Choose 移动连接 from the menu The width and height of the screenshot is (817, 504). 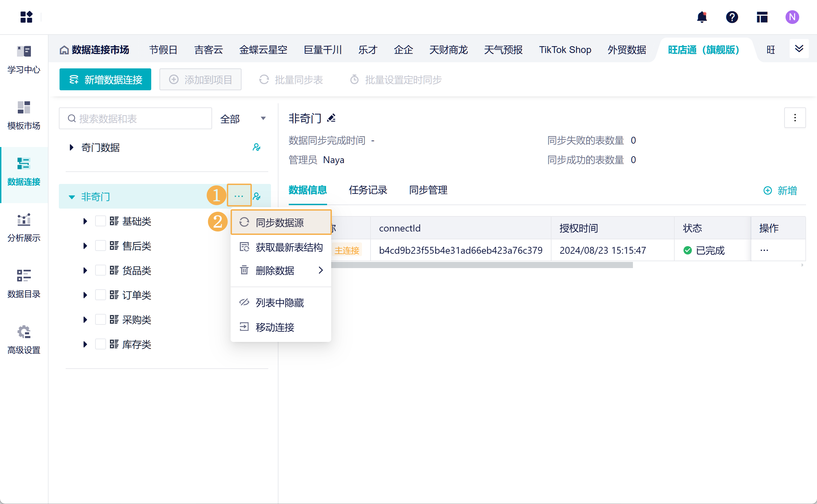point(281,327)
